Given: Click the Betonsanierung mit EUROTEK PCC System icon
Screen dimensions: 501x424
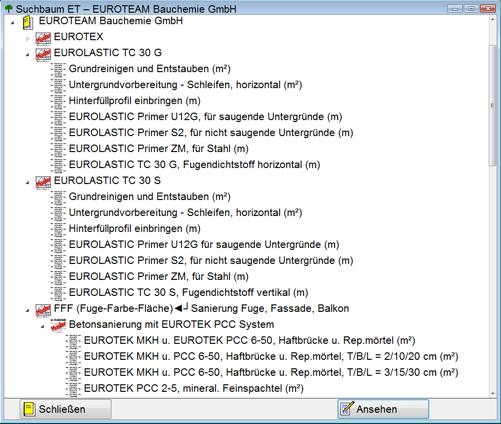Looking at the screenshot, I should [58, 326].
